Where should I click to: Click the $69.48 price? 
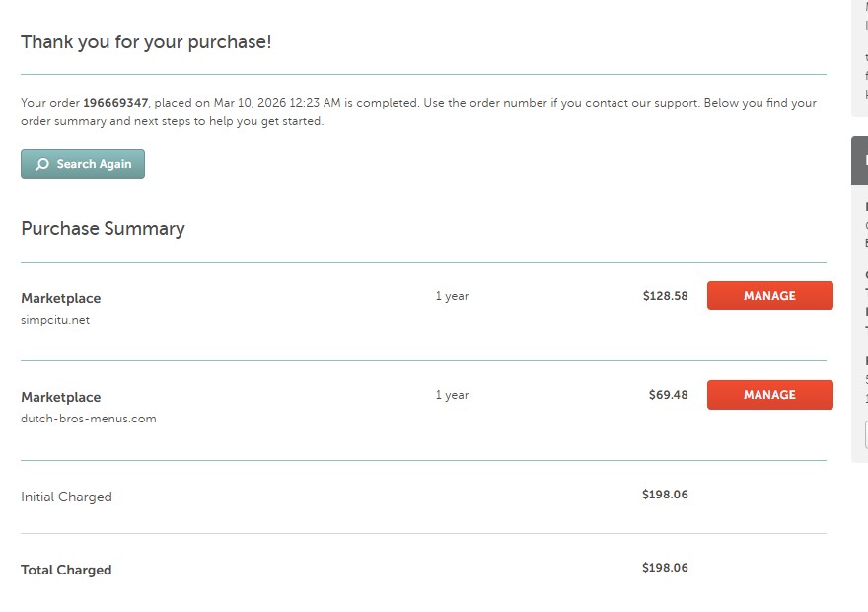pos(668,395)
